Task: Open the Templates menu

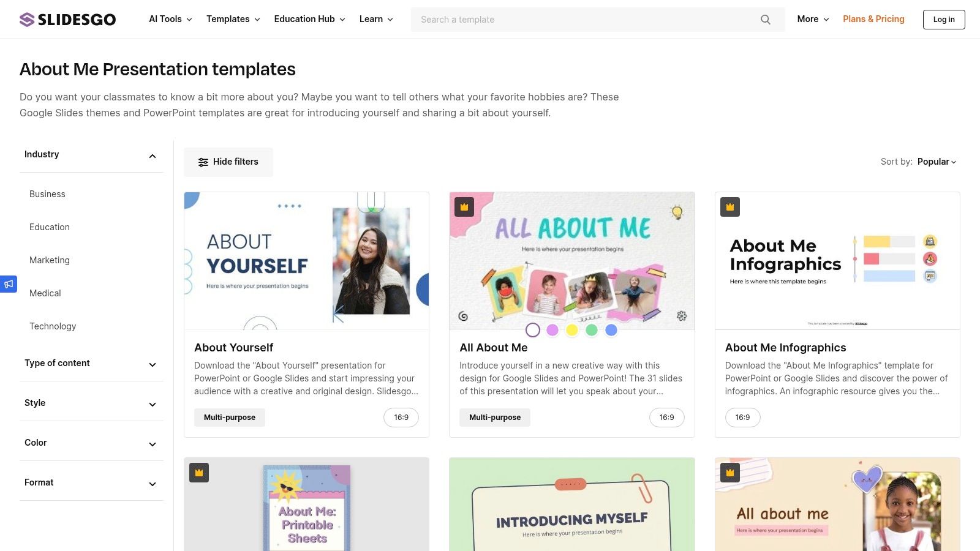Action: coord(233,19)
